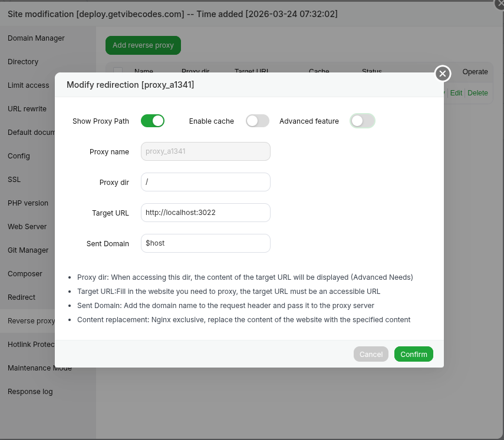
Task: Select Response log in the sidebar
Action: [x=30, y=392]
